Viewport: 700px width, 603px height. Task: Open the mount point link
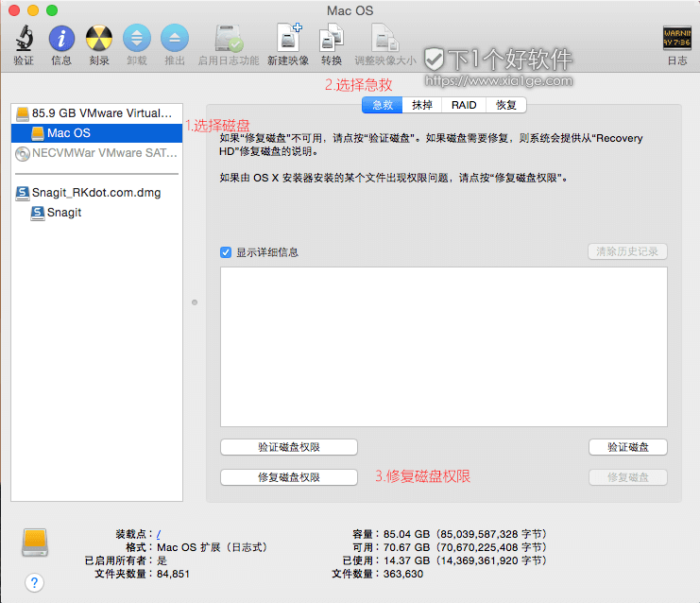pyautogui.click(x=158, y=534)
